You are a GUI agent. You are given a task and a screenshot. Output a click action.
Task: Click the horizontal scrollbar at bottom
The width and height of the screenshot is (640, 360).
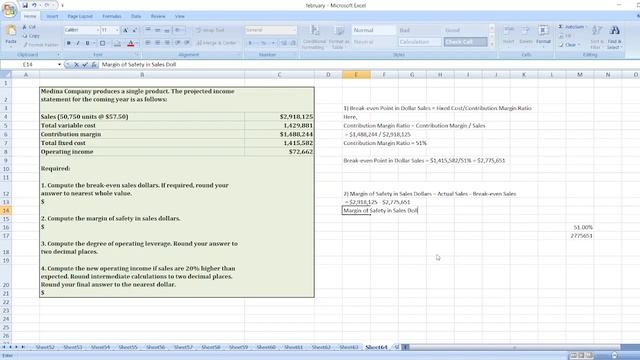[515, 347]
